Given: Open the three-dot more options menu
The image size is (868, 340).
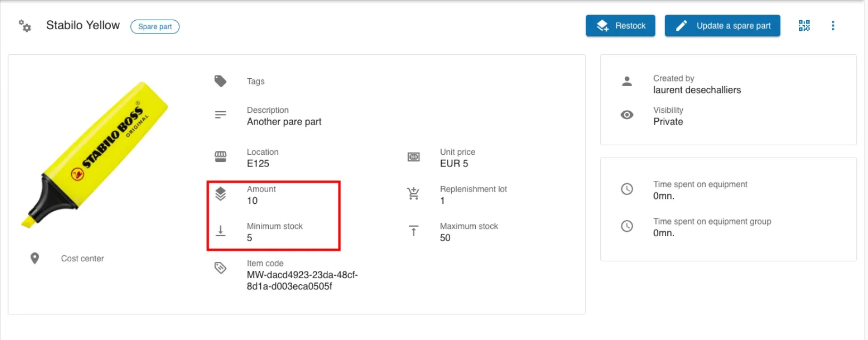Looking at the screenshot, I should 833,26.
